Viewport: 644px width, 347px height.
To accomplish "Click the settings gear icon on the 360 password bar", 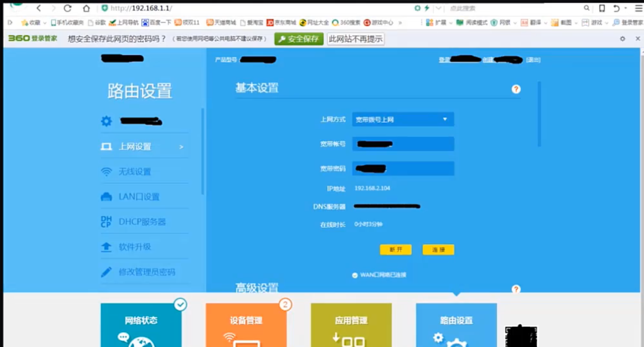I will 623,39.
